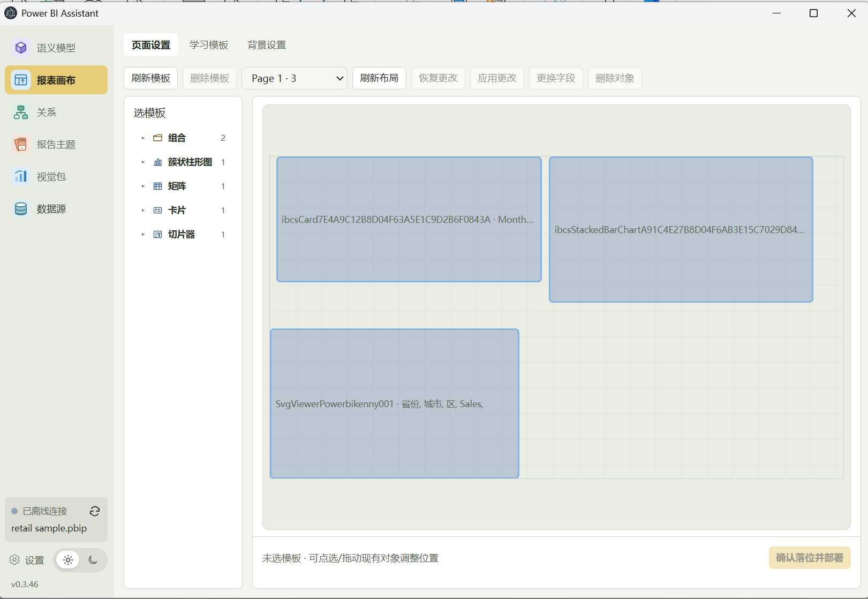Click the 更换字段 button
Viewport: 868px width, 599px height.
(556, 78)
